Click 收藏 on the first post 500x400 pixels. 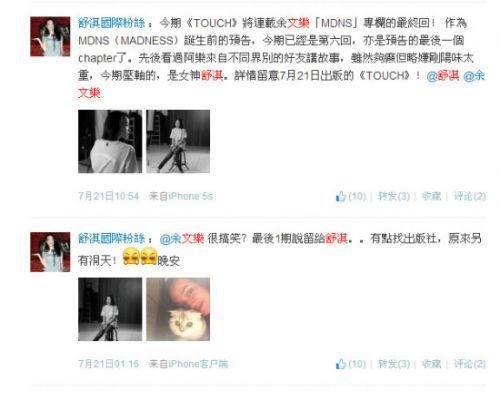(431, 196)
